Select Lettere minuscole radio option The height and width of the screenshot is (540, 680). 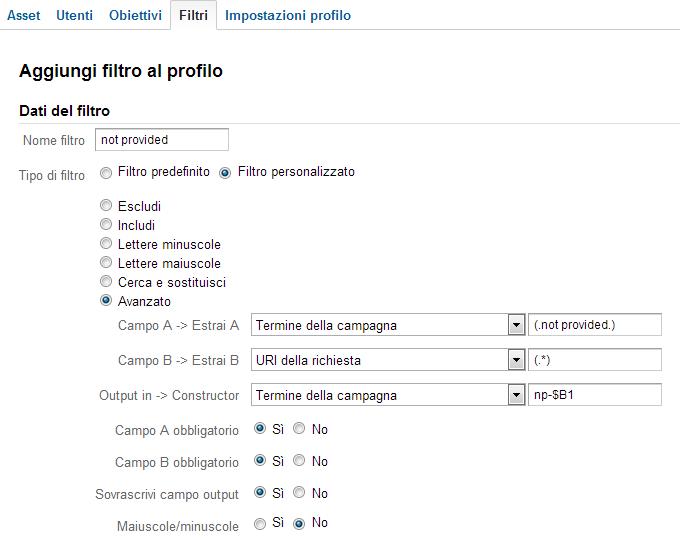pyautogui.click(x=107, y=244)
